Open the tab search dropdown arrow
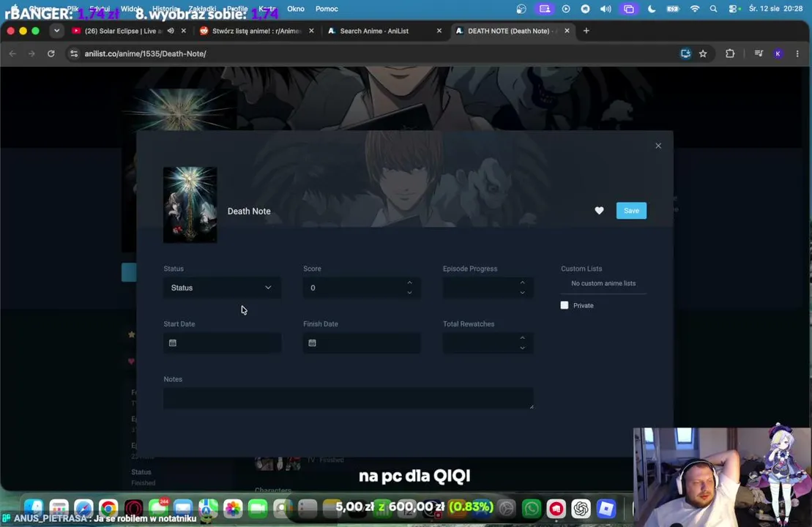 point(56,31)
